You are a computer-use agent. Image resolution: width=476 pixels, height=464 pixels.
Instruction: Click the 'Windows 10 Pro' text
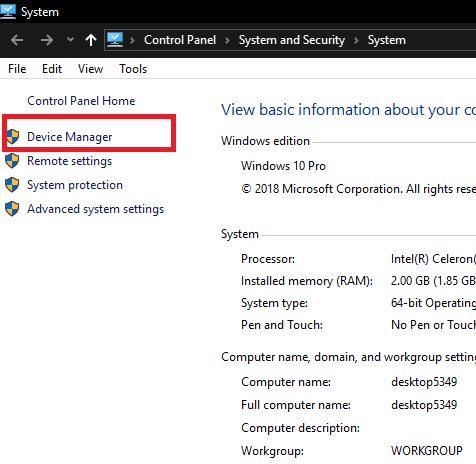(283, 166)
